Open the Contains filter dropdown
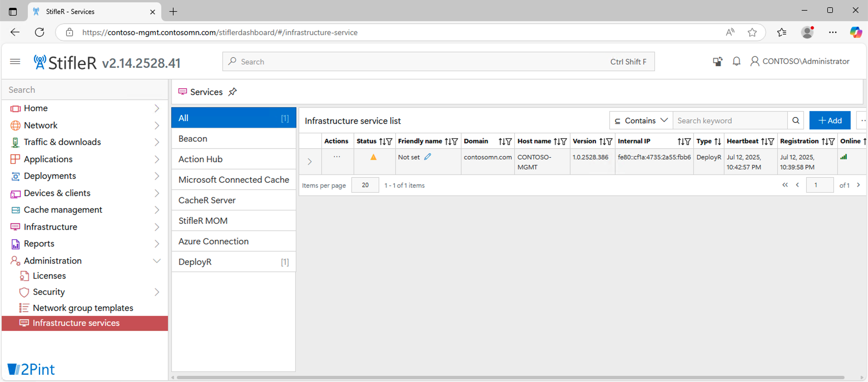Image resolution: width=868 pixels, height=382 pixels. click(x=641, y=120)
